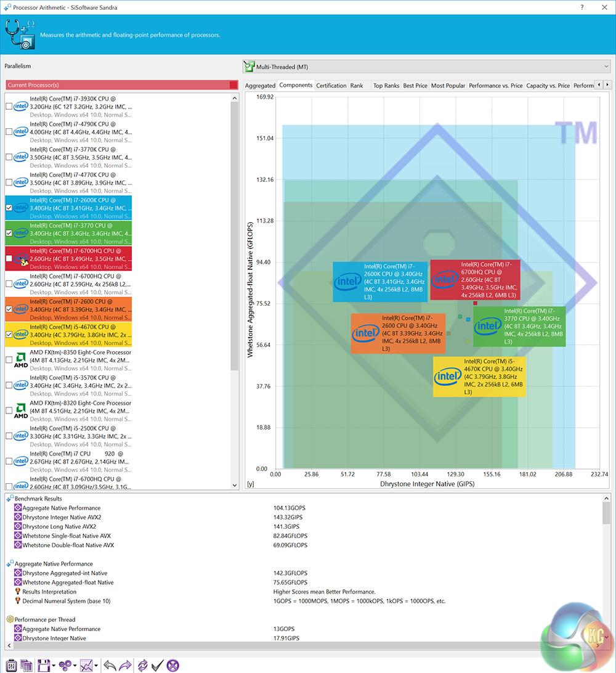The height and width of the screenshot is (673, 616).
Task: Click the icon beside Decimal Numeral System
Action: pos(18,601)
